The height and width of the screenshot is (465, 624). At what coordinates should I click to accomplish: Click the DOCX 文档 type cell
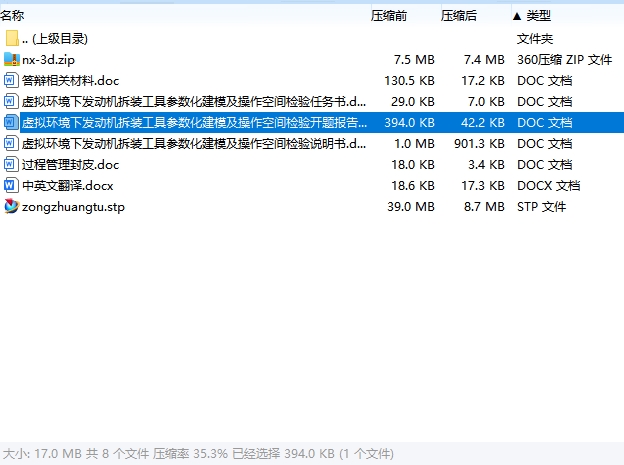point(548,186)
